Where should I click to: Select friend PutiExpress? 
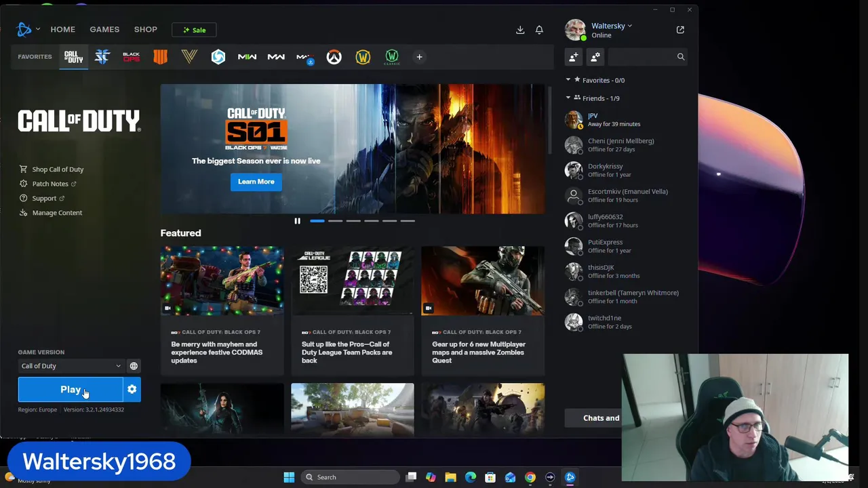tap(627, 246)
